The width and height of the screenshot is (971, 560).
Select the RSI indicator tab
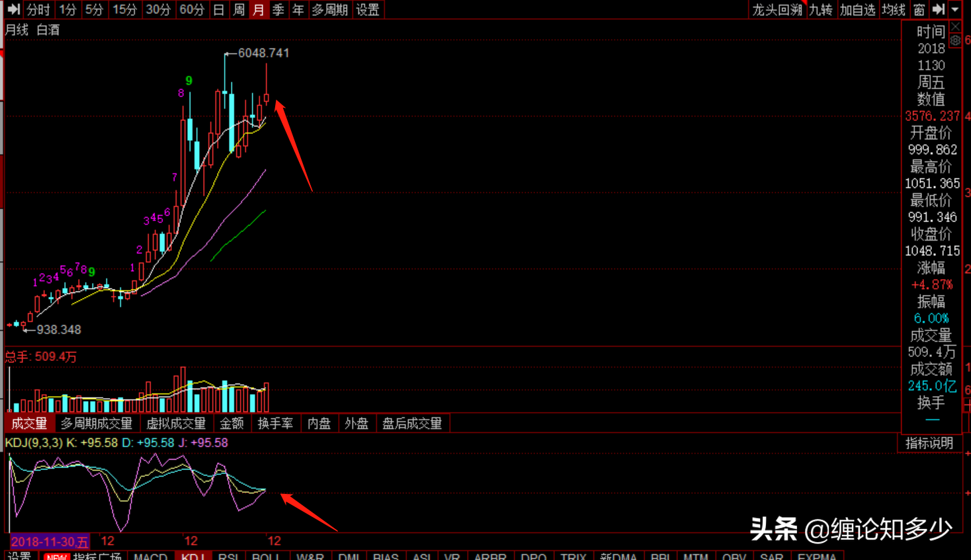point(228,556)
